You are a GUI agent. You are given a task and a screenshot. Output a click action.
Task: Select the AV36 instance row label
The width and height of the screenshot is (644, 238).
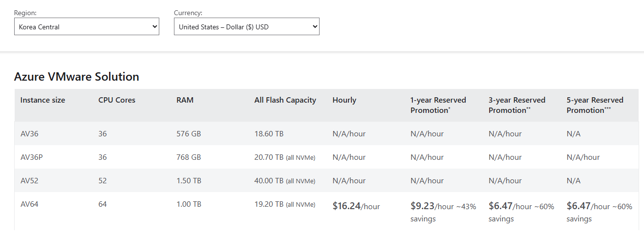tap(29, 134)
